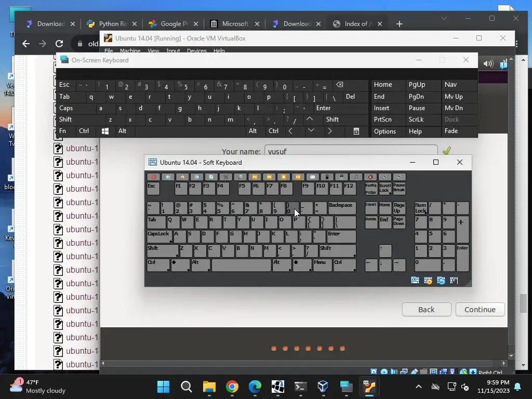
Task: Click the VM horizontal scroll-right arrow
Action: tap(504, 363)
